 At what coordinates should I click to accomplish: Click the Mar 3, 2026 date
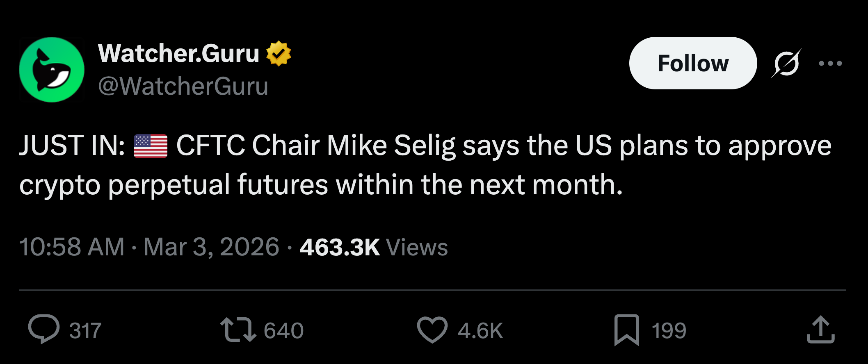click(211, 247)
